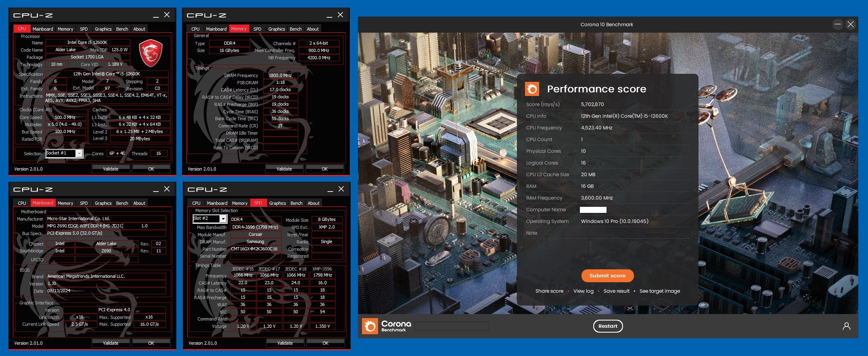This screenshot has height=356, width=868.
Task: Open Bench tab in the SPD CPU-Z window
Action: (296, 203)
